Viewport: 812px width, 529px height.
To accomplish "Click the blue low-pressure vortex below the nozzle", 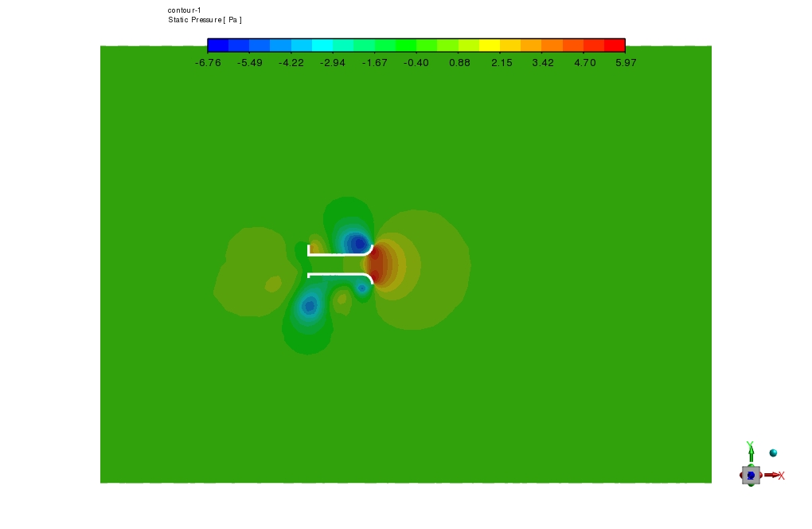I will click(310, 306).
